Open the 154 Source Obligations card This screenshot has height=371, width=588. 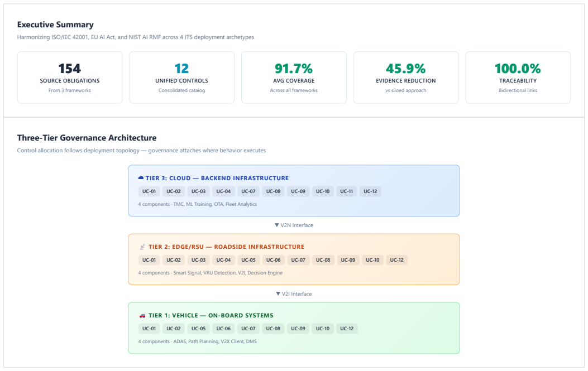70,78
